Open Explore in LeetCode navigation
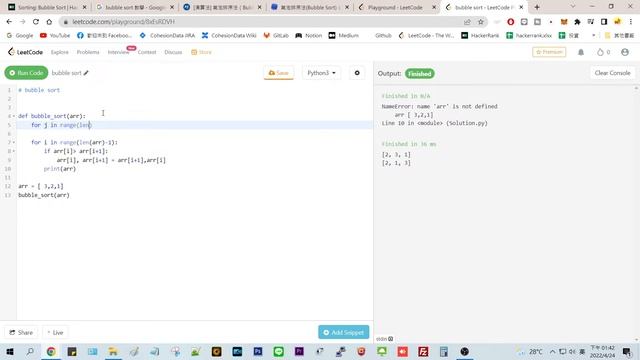The height and width of the screenshot is (360, 640). point(60,52)
